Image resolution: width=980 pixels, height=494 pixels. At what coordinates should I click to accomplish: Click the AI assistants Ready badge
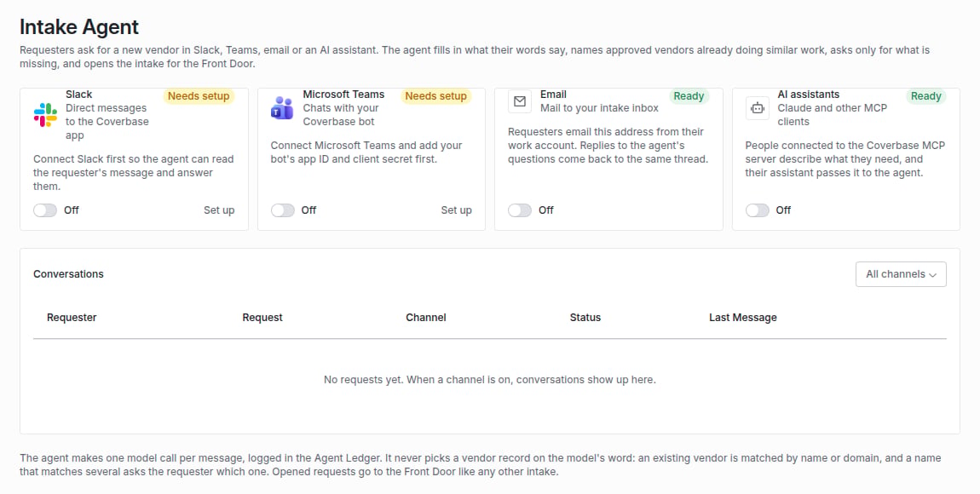tap(925, 96)
